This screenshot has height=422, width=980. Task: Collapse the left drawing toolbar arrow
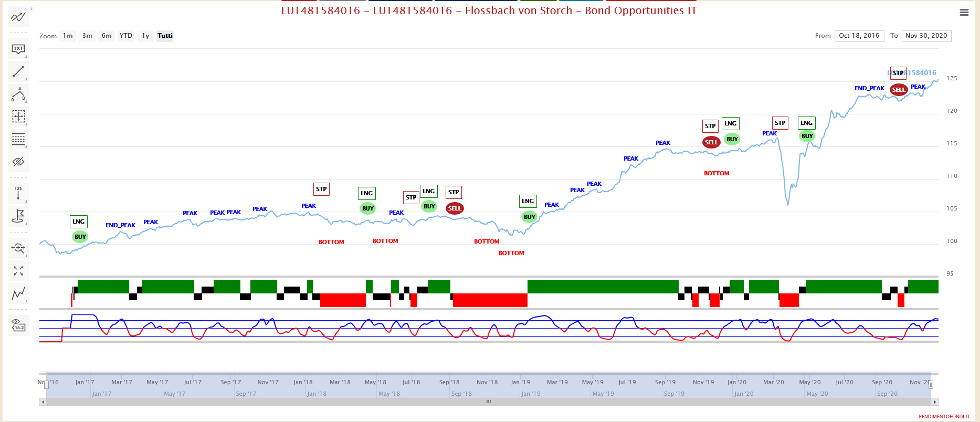pos(31,9)
